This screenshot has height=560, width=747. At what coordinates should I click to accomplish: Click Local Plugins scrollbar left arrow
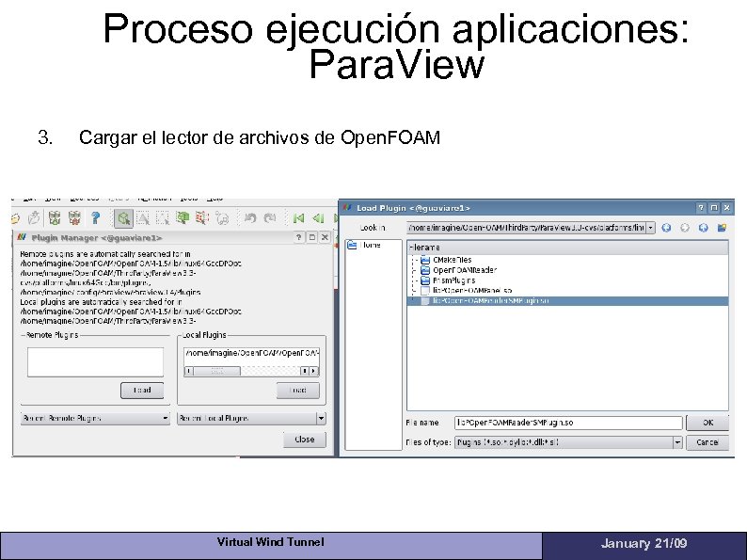189,371
